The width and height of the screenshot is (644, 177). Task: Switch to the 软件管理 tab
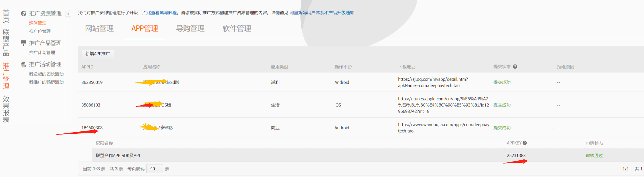pyautogui.click(x=237, y=28)
